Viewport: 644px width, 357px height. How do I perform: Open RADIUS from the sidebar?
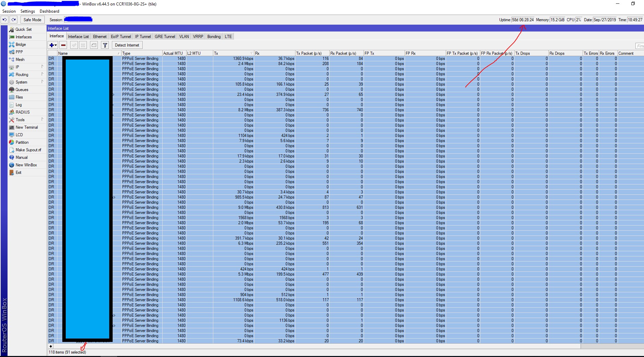(23, 112)
